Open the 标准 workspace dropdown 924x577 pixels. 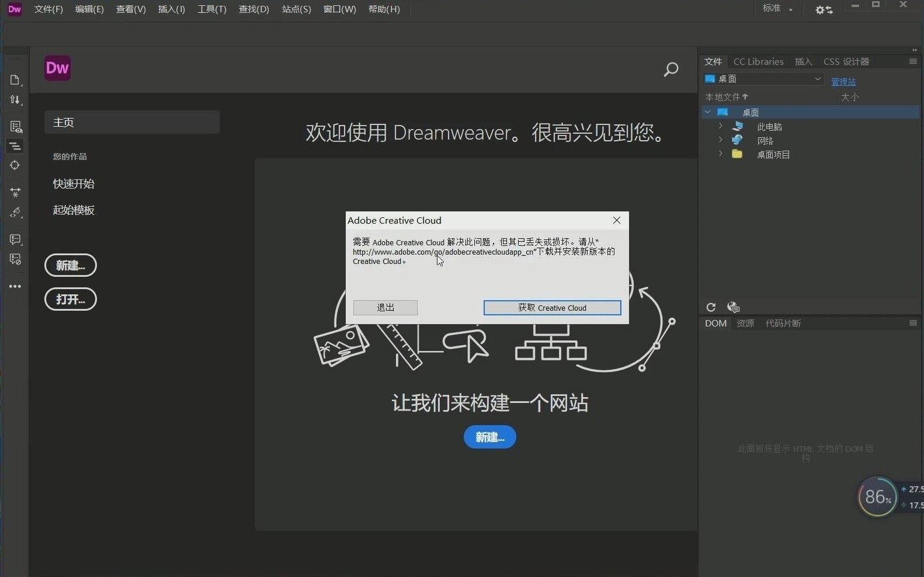pos(777,9)
